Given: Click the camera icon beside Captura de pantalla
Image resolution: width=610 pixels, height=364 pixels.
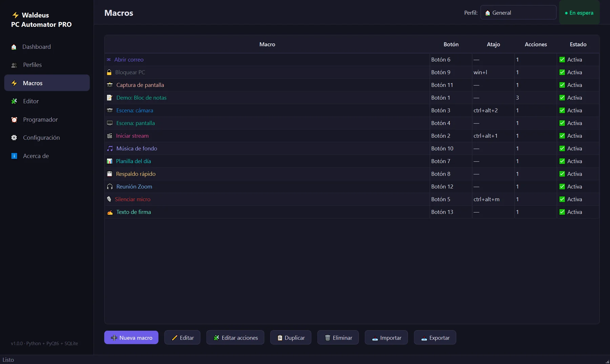Looking at the screenshot, I should pyautogui.click(x=110, y=85).
